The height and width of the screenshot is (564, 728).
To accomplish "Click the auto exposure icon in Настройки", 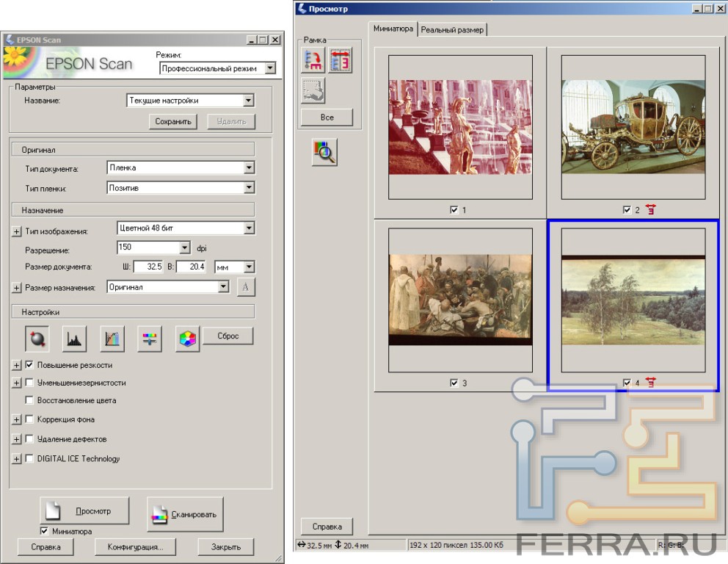I will (37, 339).
